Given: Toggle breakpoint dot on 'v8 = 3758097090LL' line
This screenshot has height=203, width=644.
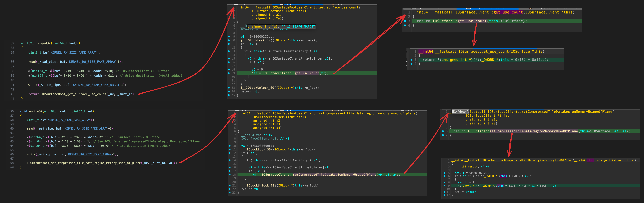Looking at the screenshot, I should pyautogui.click(x=230, y=146).
